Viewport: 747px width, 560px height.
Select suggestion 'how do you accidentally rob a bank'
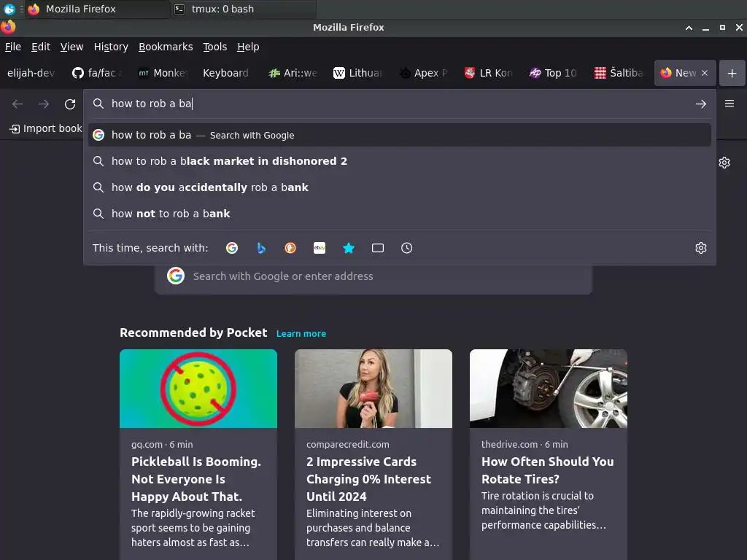click(x=399, y=187)
